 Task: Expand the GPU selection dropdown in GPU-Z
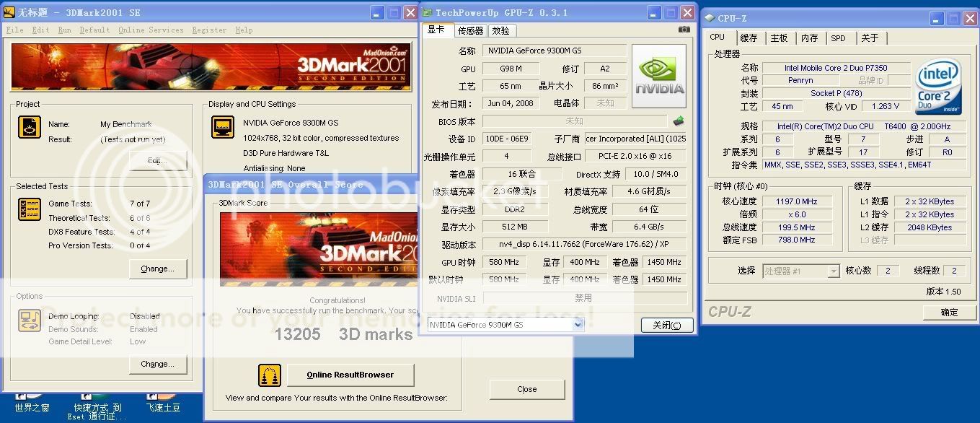click(578, 325)
